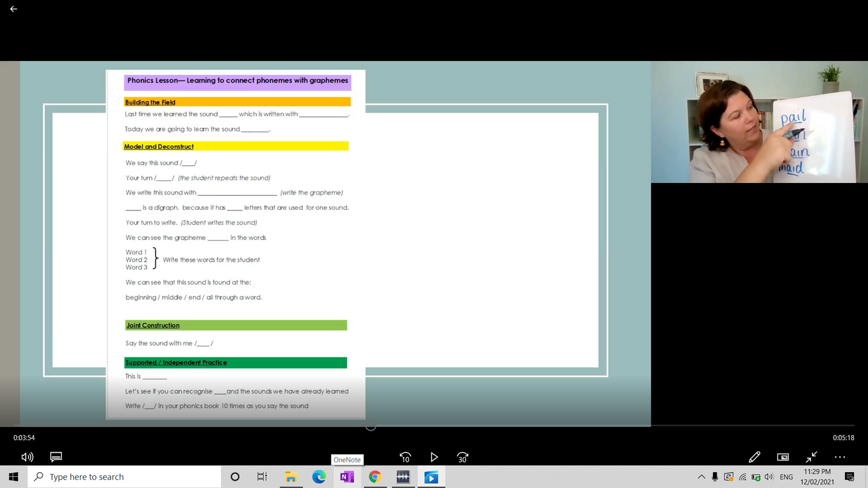Open the Windows Start menu
The width and height of the screenshot is (868, 488).
click(13, 477)
